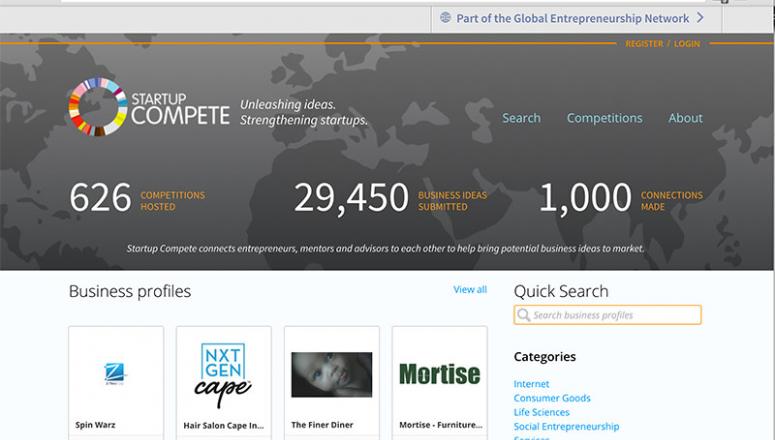Open the Spin Warz profile logo
Image resolution: width=775 pixels, height=440 pixels.
click(x=115, y=374)
